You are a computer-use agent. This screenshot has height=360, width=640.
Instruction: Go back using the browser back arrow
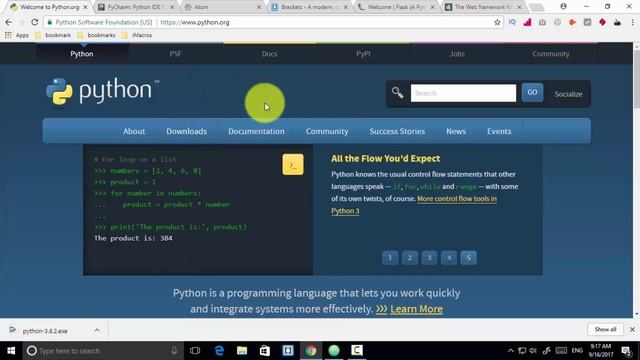(9, 22)
